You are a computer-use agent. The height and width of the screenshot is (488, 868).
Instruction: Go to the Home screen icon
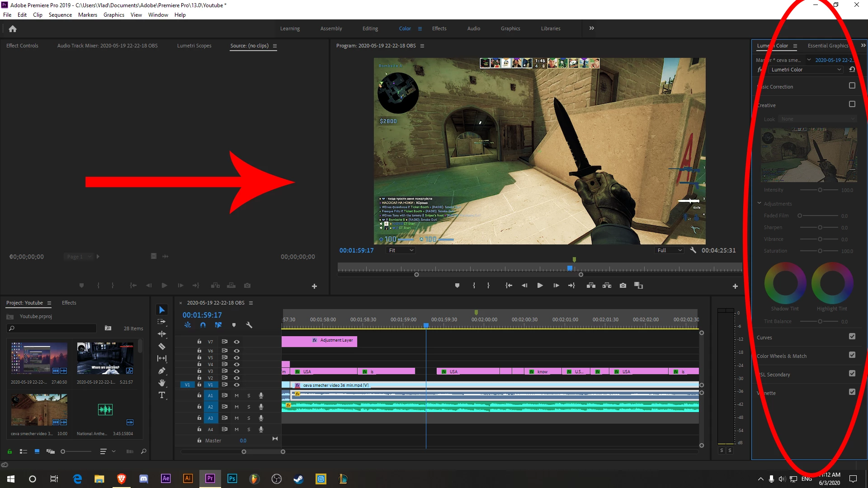click(x=13, y=29)
